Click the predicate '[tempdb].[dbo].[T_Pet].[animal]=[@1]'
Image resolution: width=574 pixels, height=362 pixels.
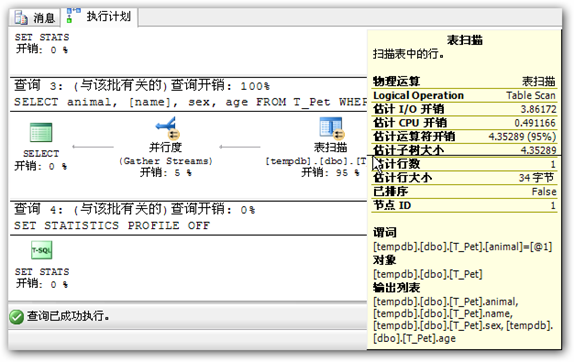[x=463, y=247]
